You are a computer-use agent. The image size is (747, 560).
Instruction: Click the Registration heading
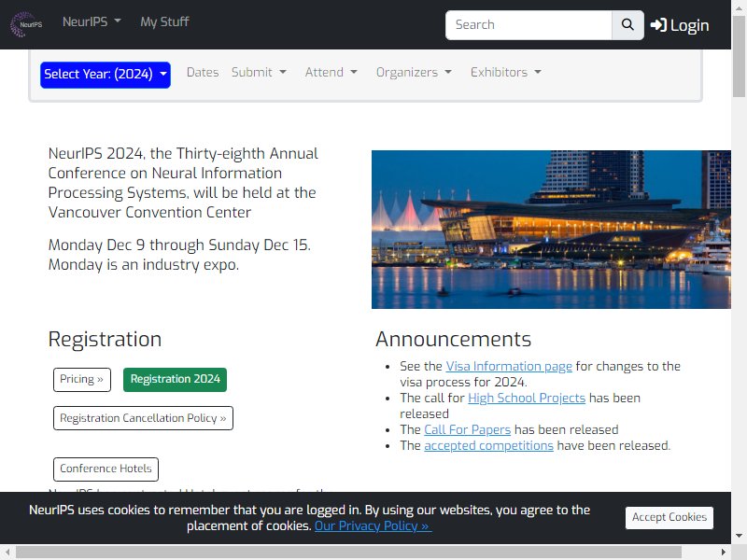105,340
